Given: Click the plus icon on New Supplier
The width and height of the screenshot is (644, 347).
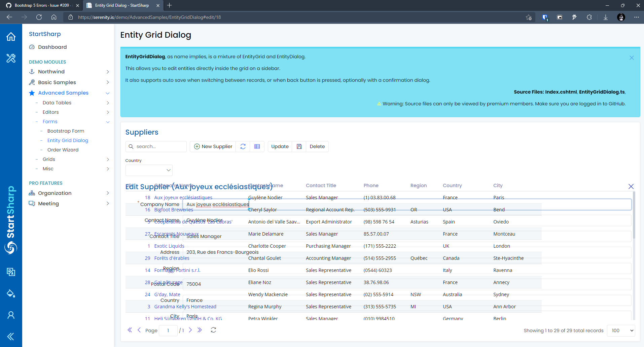Looking at the screenshot, I should coord(197,146).
